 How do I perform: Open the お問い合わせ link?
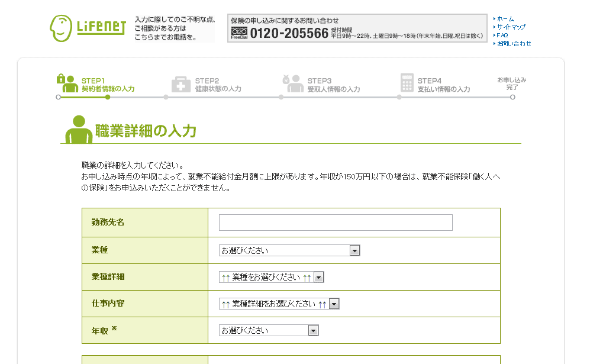514,44
